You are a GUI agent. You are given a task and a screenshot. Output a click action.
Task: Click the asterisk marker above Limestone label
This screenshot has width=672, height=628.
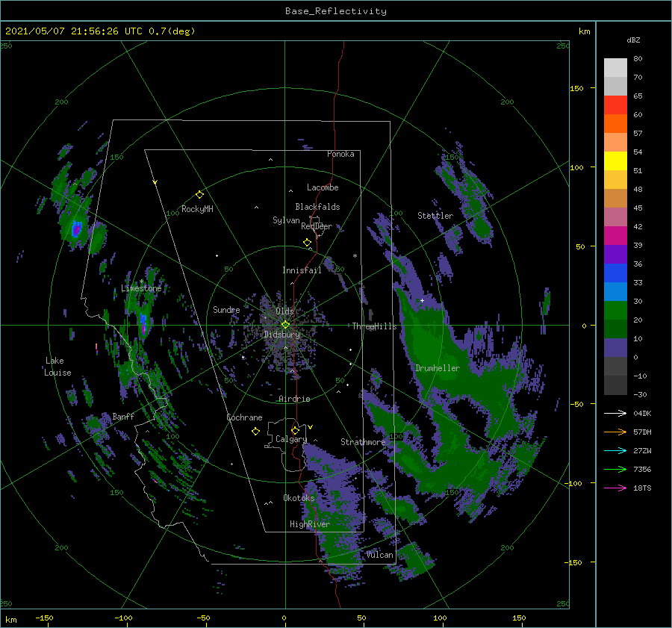tap(141, 282)
